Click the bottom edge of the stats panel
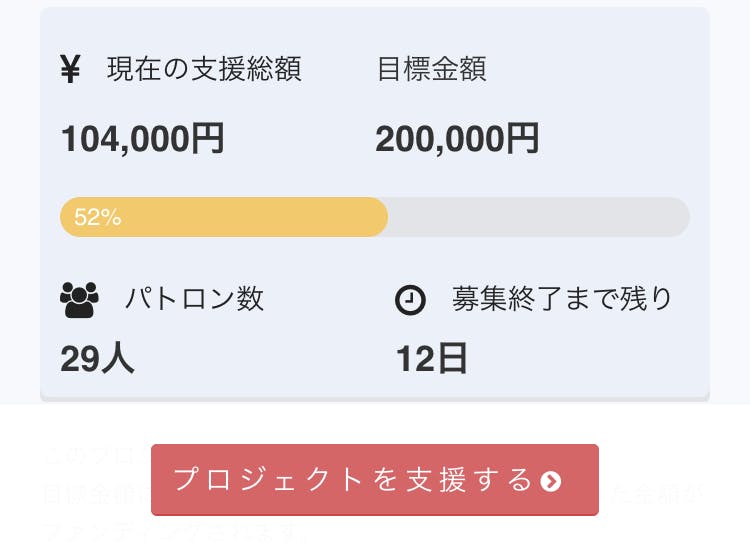Image resolution: width=750 pixels, height=556 pixels. tap(375, 399)
